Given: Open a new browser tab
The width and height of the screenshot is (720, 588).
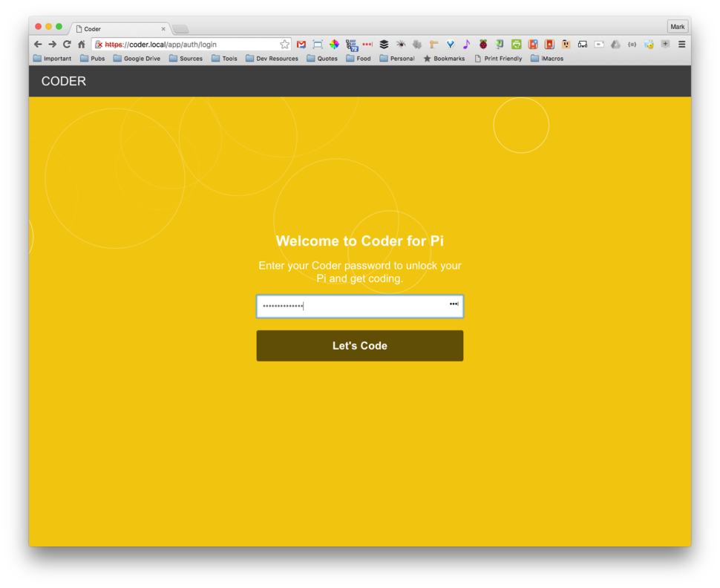Looking at the screenshot, I should pos(181,30).
